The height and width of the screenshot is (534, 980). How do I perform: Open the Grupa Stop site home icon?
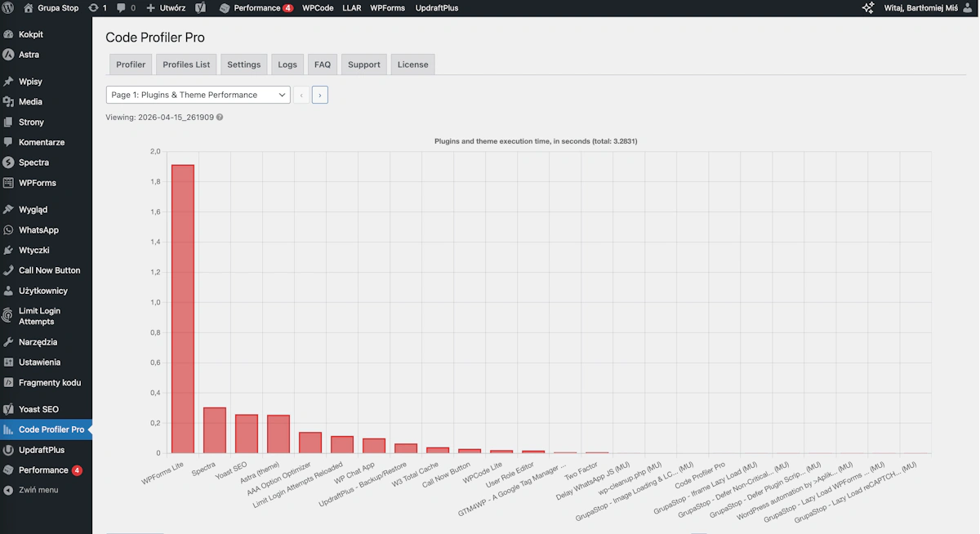click(x=29, y=8)
